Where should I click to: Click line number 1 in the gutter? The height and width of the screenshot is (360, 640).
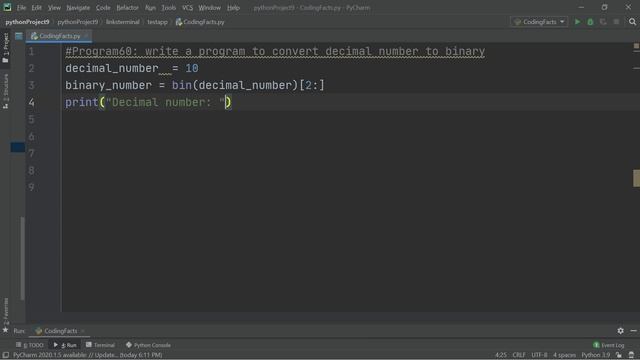click(x=31, y=51)
